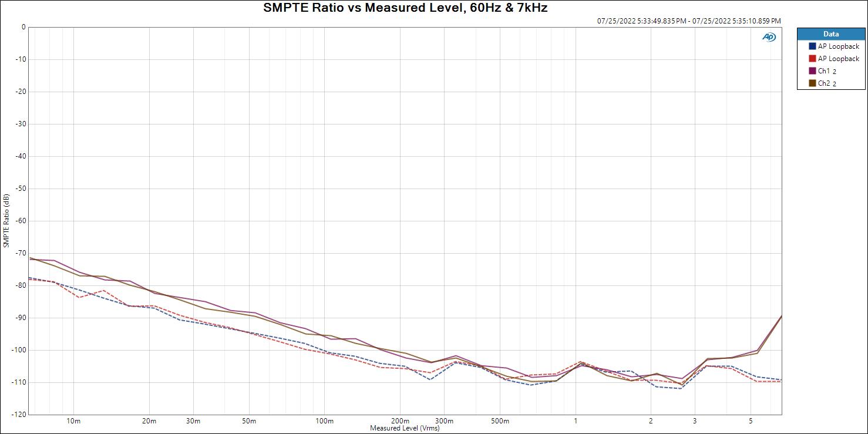
Task: Click the 100m X-axis tick label
Action: click(324, 421)
